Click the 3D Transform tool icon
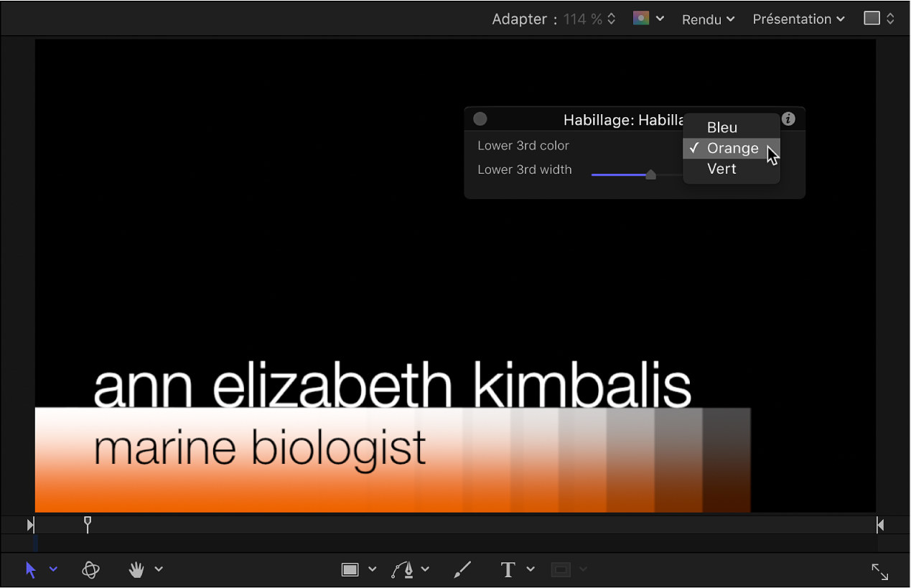 90,570
